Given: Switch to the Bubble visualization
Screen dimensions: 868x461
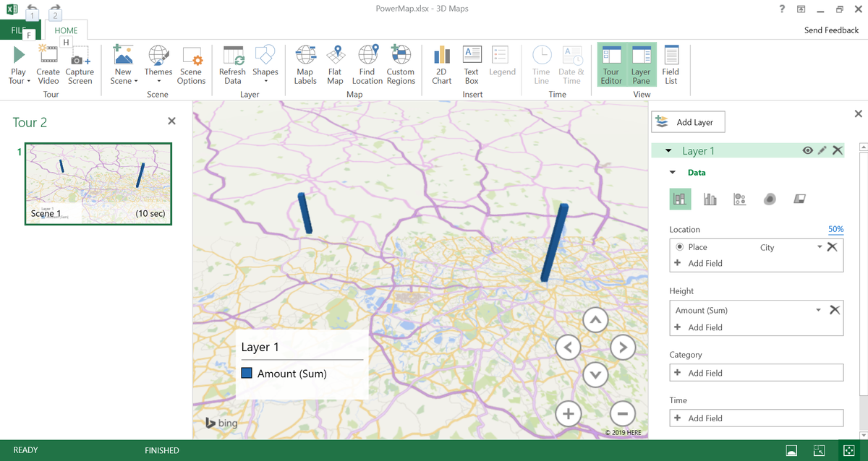Looking at the screenshot, I should click(x=739, y=199).
